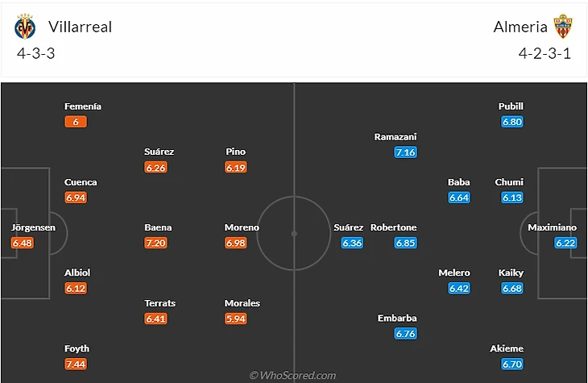Screen dimensions: 588x383
Task: Click Ramazani's 7.16 rating badge
Action: click(405, 152)
